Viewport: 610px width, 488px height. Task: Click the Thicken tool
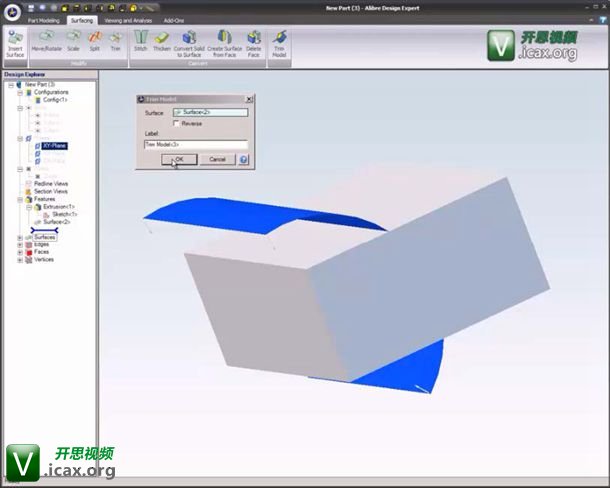[x=161, y=42]
